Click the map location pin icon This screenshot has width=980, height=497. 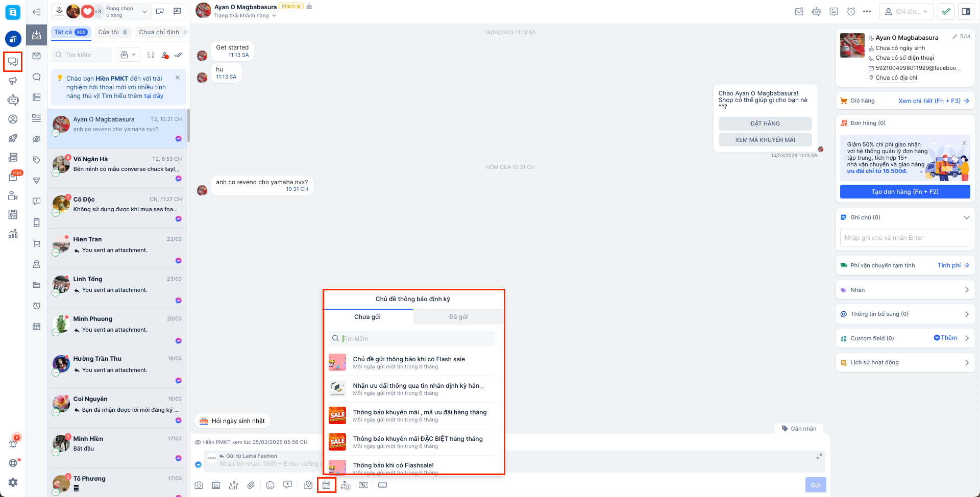pyautogui.click(x=308, y=485)
